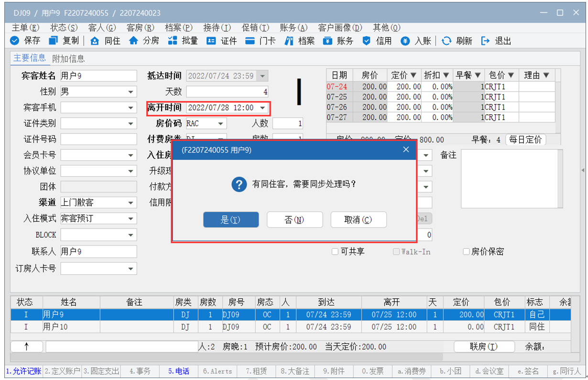
Task: Expand the 证件类别 dropdown
Action: (131, 123)
